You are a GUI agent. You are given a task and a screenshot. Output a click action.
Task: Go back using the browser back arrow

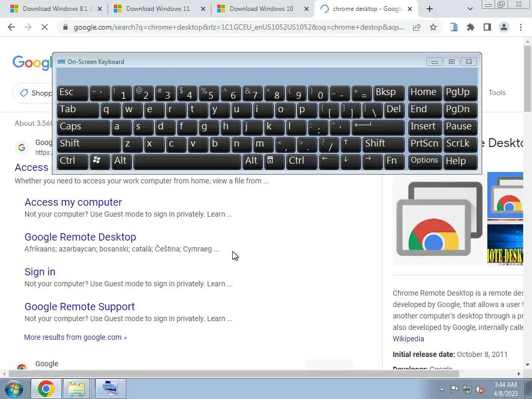click(x=11, y=27)
